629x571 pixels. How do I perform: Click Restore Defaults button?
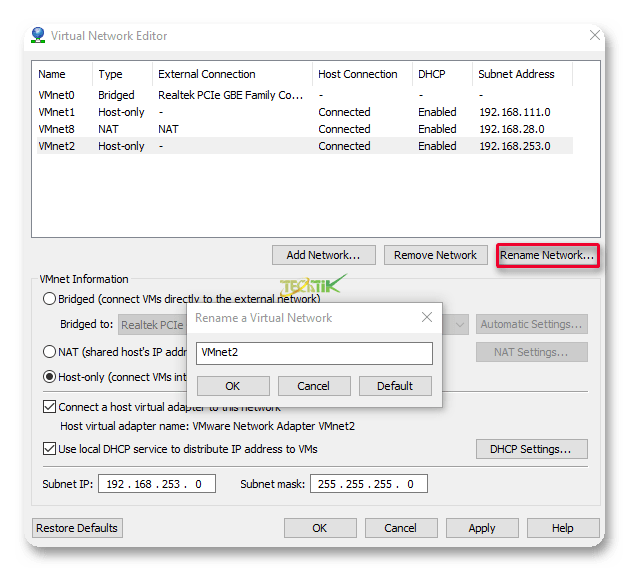pyautogui.click(x=77, y=528)
